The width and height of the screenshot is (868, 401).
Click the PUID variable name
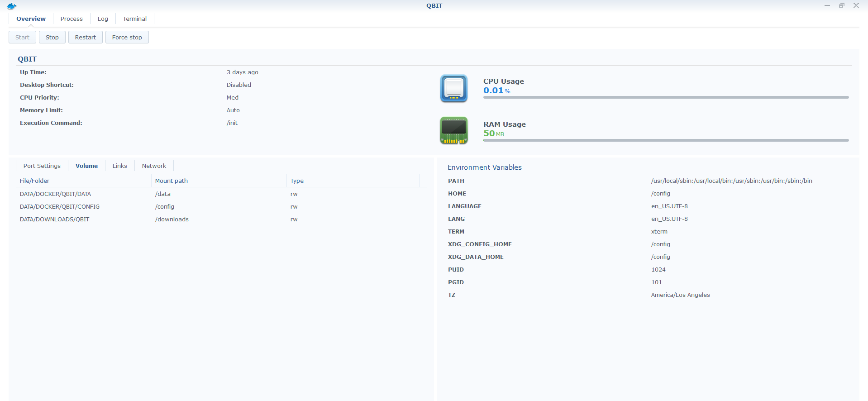pos(456,269)
